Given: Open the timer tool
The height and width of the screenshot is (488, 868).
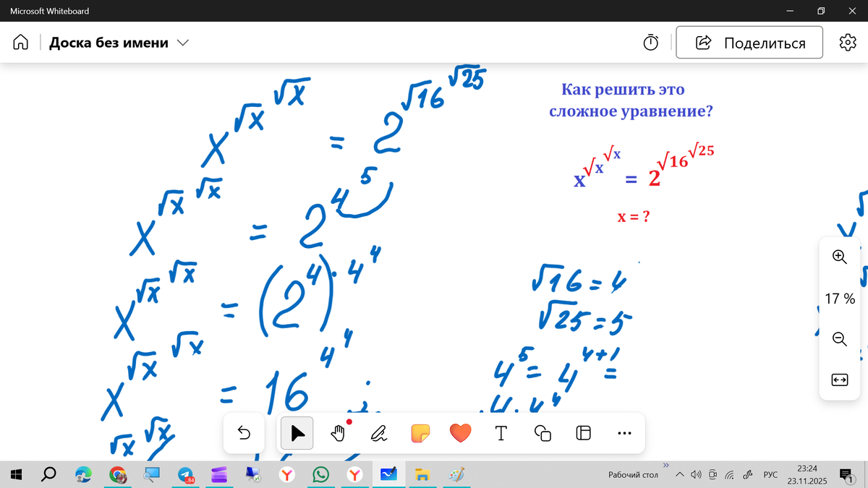Looking at the screenshot, I should point(650,43).
